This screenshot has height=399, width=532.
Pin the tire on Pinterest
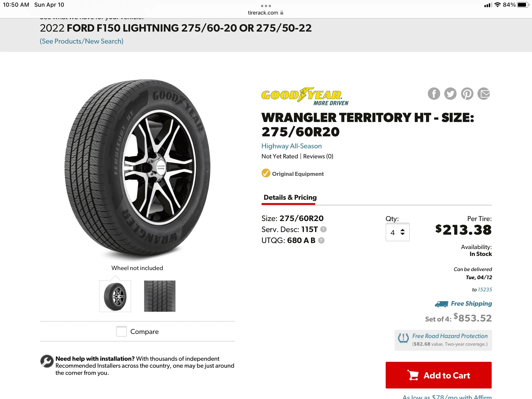[x=467, y=94]
